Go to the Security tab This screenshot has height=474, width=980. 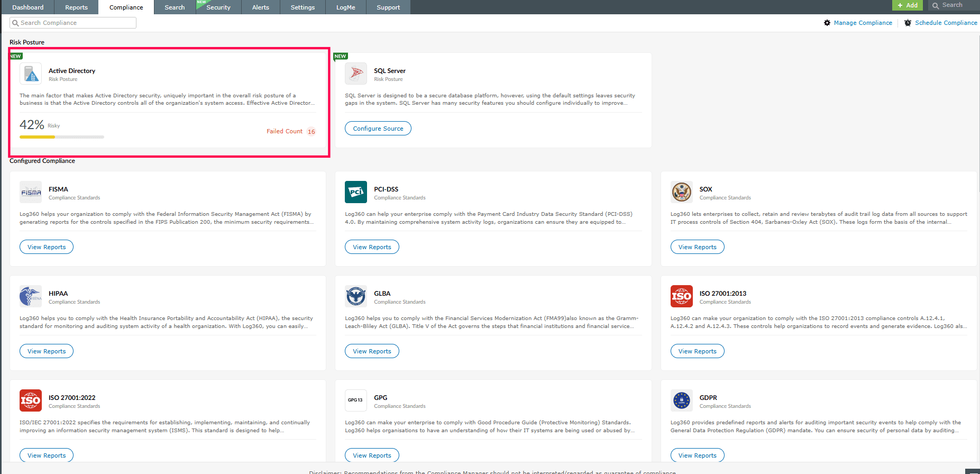coord(218,7)
